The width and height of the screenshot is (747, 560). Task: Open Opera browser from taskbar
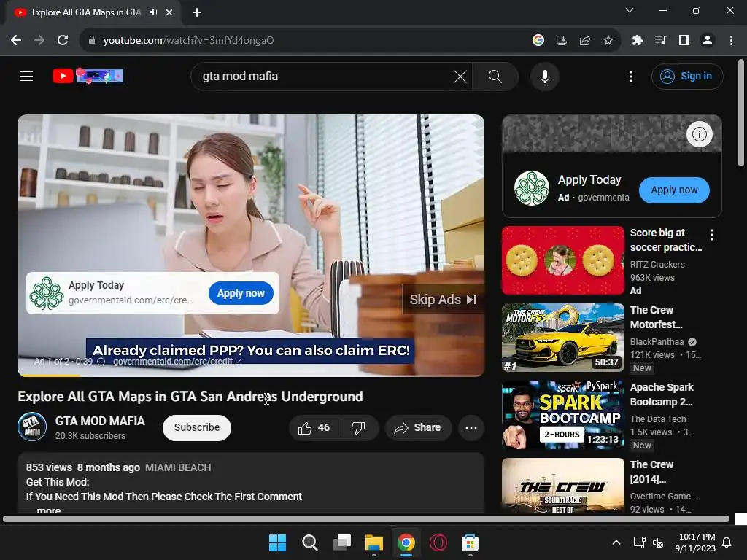point(438,542)
